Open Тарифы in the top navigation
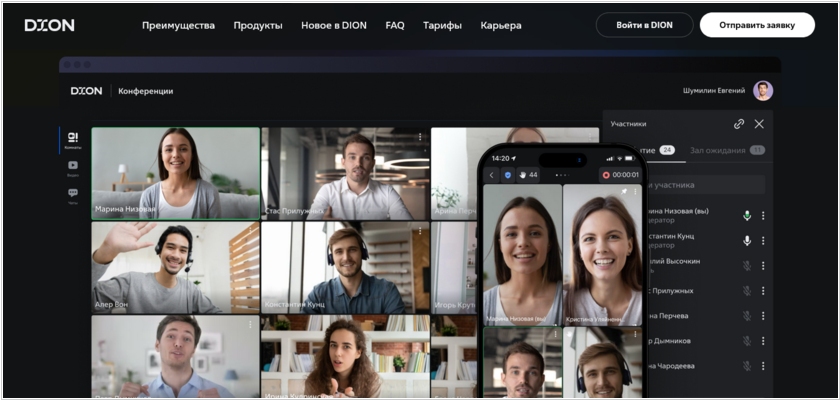This screenshot has height=400, width=840. click(442, 25)
